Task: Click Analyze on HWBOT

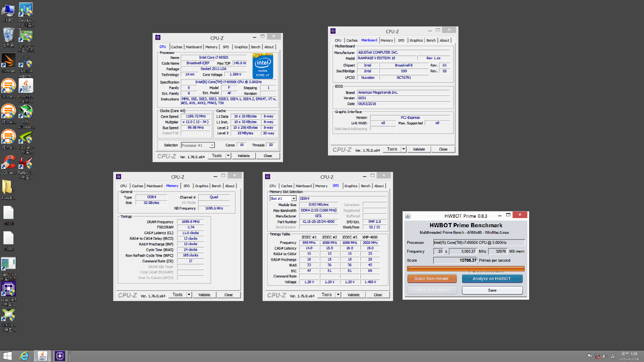Action: point(492,279)
